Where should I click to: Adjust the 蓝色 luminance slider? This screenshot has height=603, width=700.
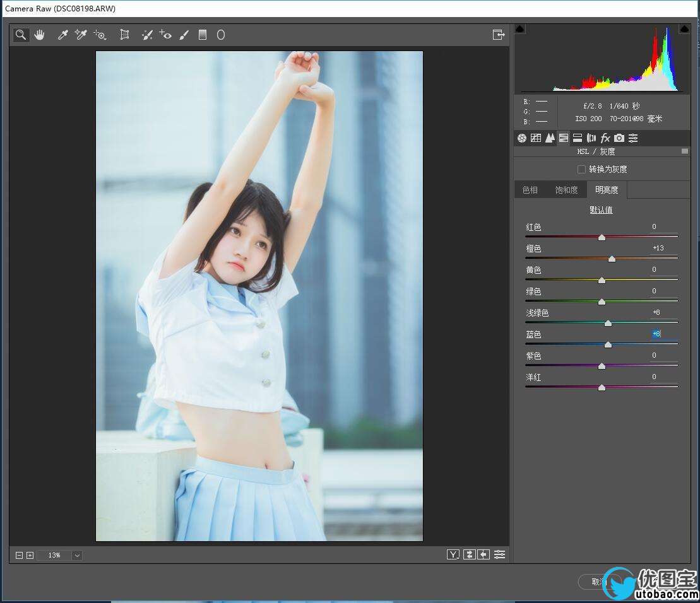pyautogui.click(x=608, y=344)
